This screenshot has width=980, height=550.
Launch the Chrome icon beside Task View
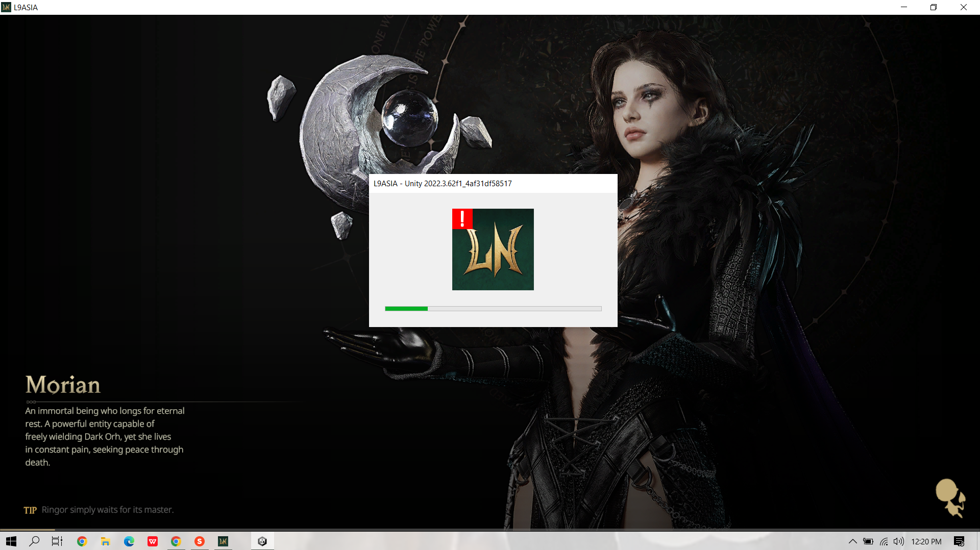(82, 541)
